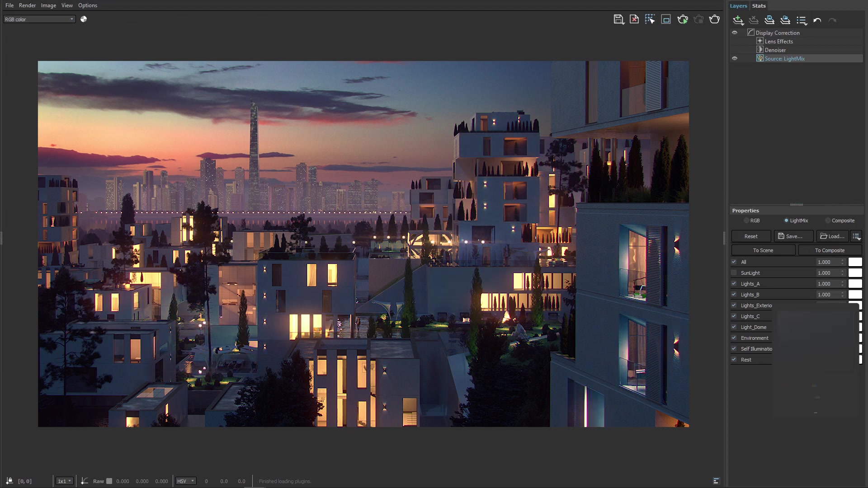
Task: Start an interactive render with the teapot icon
Action: tap(683, 19)
